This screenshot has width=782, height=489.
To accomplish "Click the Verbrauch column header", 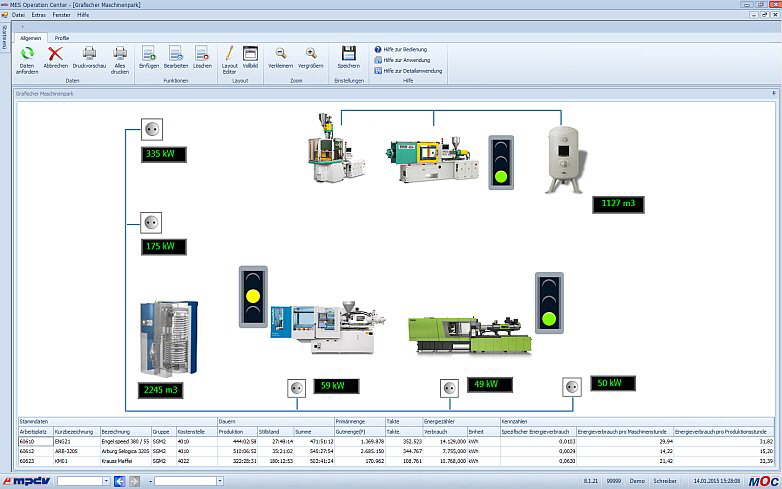I will pos(444,432).
